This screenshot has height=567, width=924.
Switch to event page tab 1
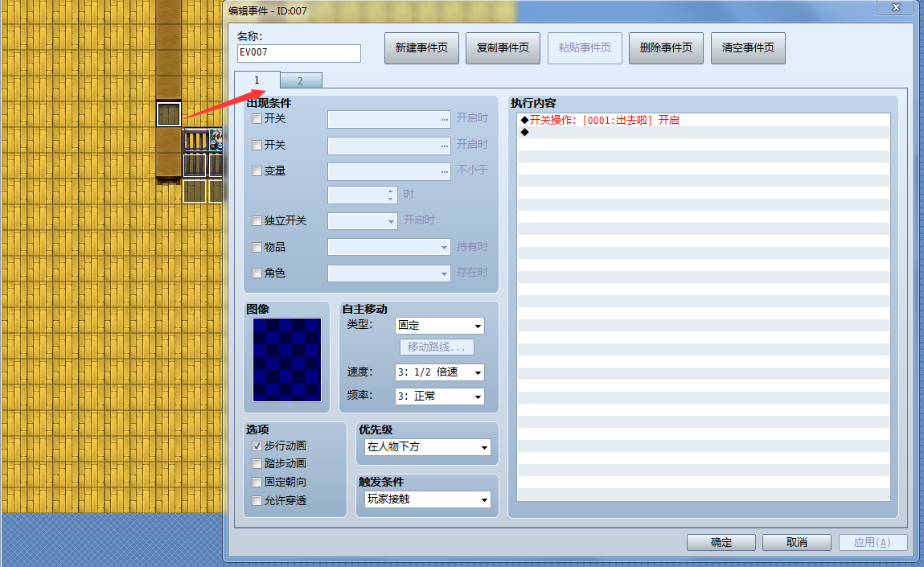pos(257,80)
